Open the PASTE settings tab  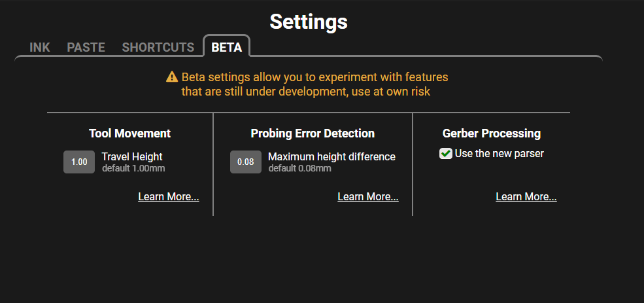(x=86, y=47)
